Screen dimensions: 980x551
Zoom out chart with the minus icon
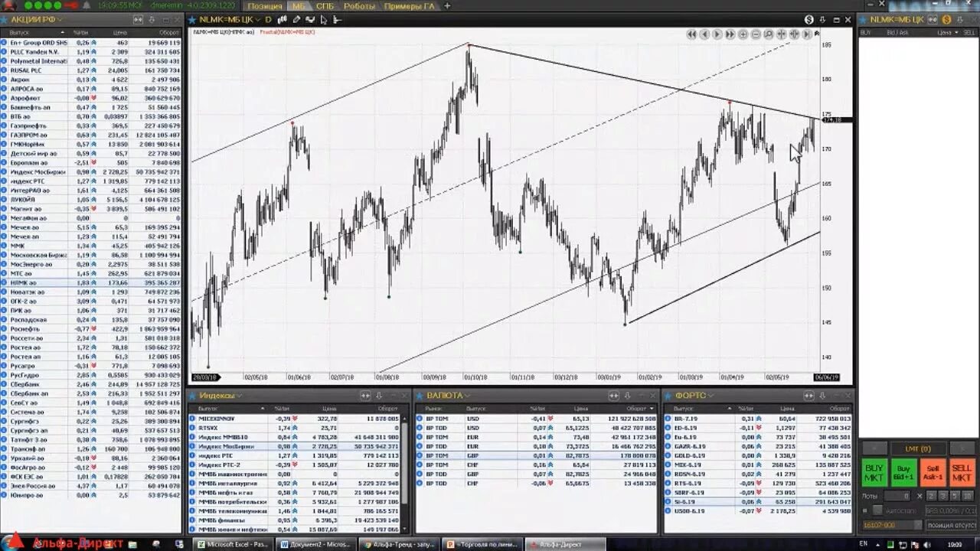pos(756,34)
